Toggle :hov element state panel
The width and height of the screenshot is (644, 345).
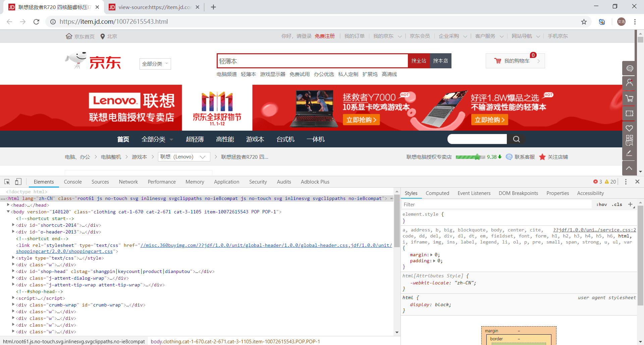[601, 204]
